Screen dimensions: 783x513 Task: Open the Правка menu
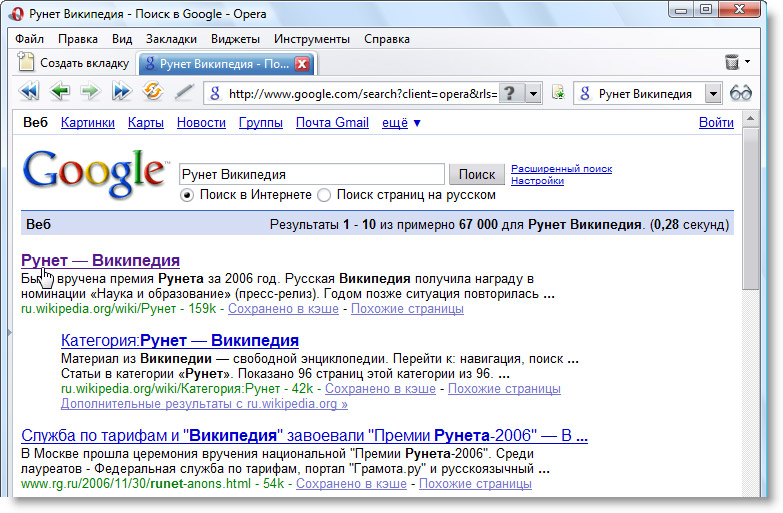coord(78,39)
